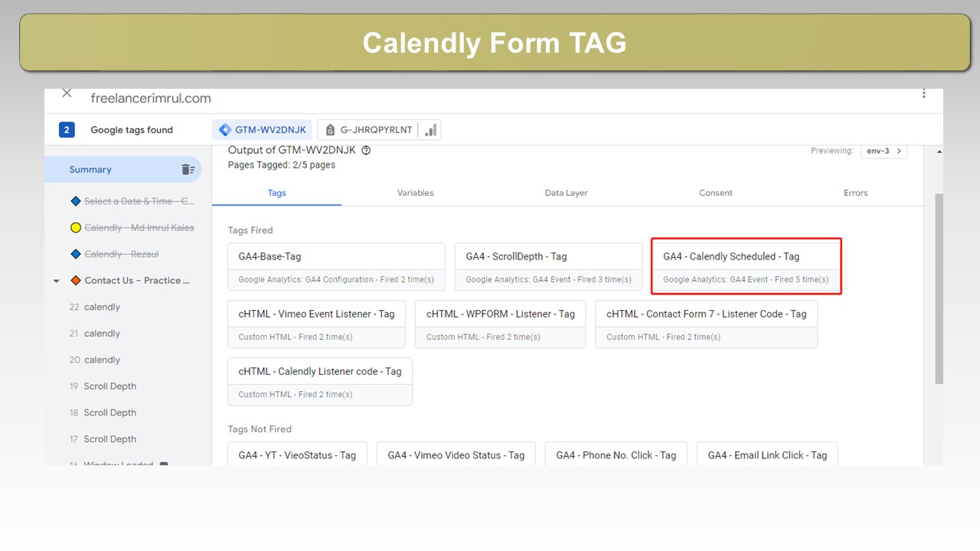Screen dimensions: 980x551
Task: Click the blue GTM diamond icon
Action: coord(224,130)
